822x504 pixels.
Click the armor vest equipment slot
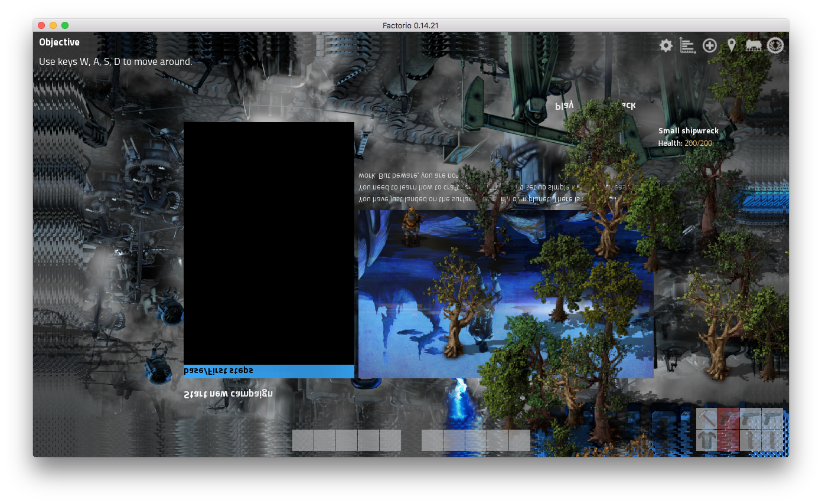(707, 440)
